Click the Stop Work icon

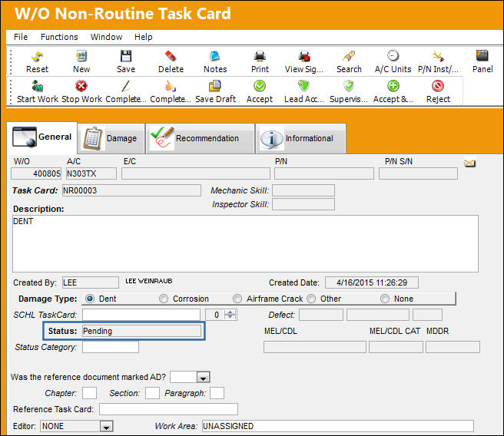(81, 86)
